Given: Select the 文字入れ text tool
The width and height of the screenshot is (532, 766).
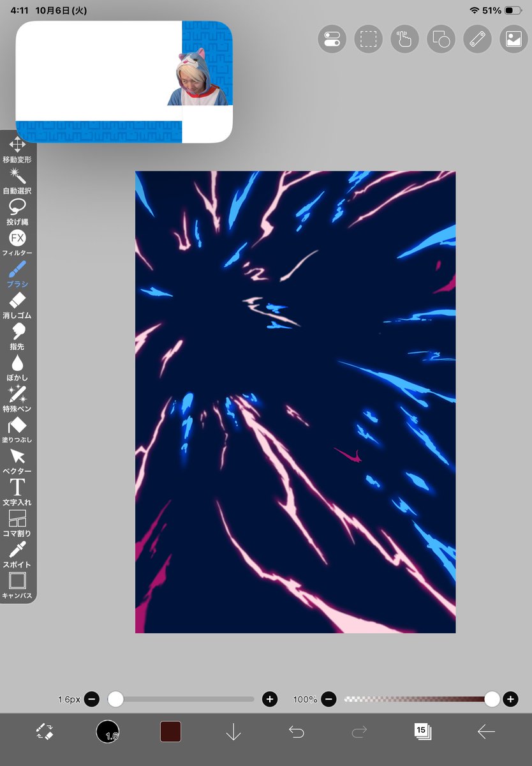Looking at the screenshot, I should pyautogui.click(x=17, y=492).
